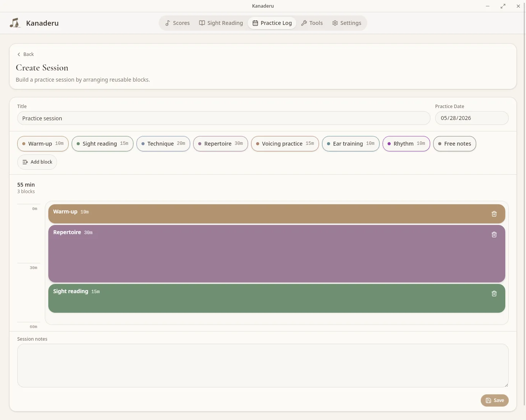Click the 60m timeline marker
526x420 pixels.
coord(34,327)
